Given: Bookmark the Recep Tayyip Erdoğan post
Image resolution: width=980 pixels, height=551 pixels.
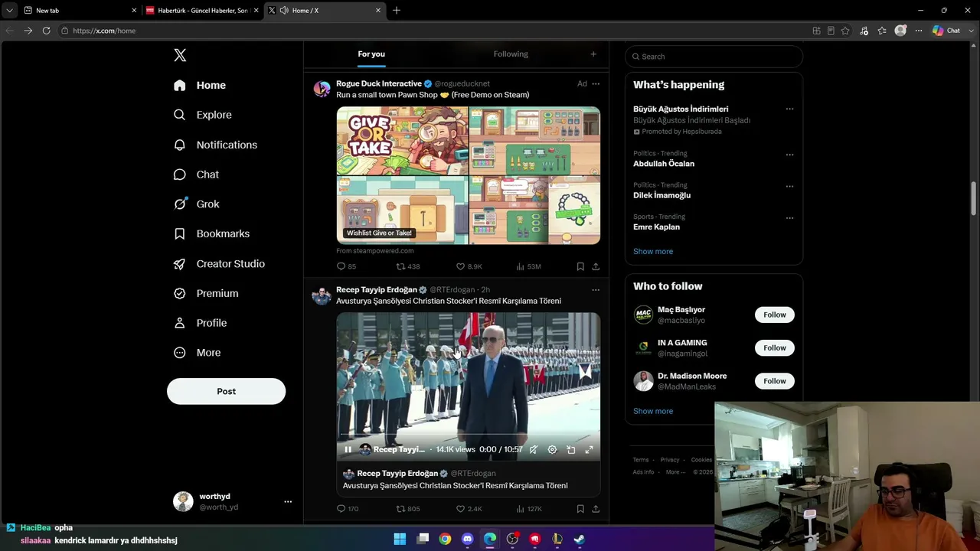Looking at the screenshot, I should (580, 509).
